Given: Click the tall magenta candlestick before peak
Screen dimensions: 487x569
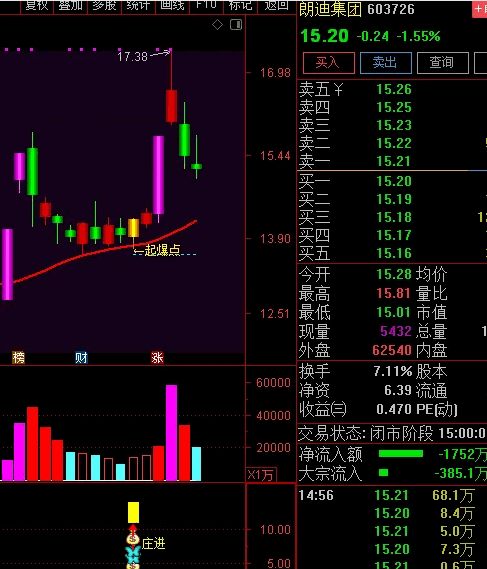Looking at the screenshot, I should 158,175.
